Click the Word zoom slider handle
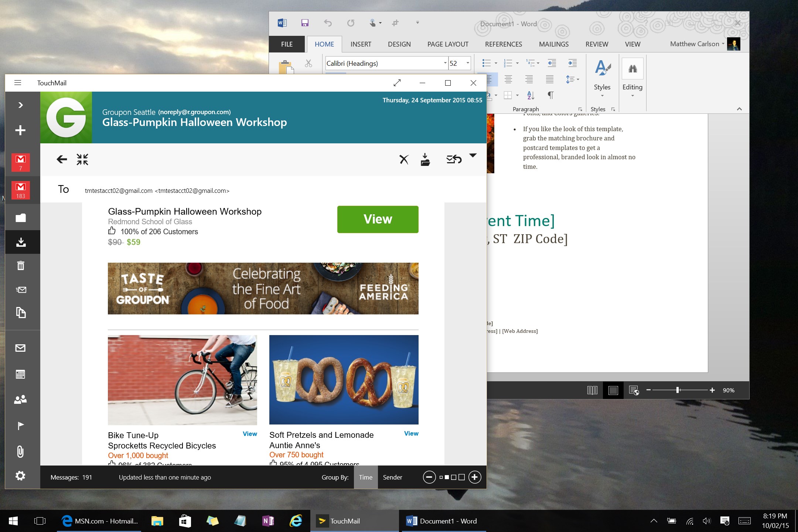This screenshot has width=798, height=532. coord(678,390)
